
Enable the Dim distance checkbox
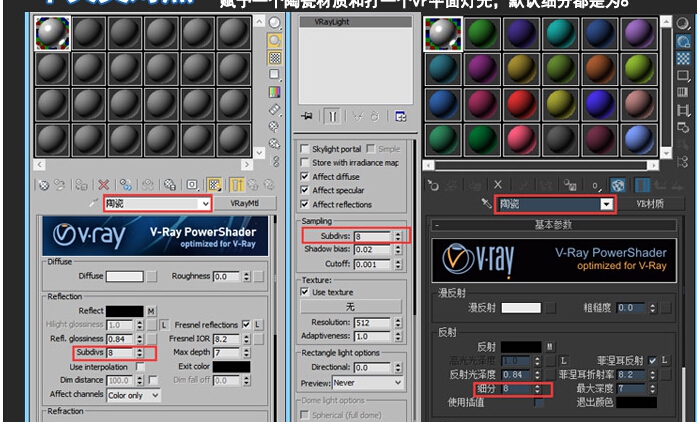[153, 380]
